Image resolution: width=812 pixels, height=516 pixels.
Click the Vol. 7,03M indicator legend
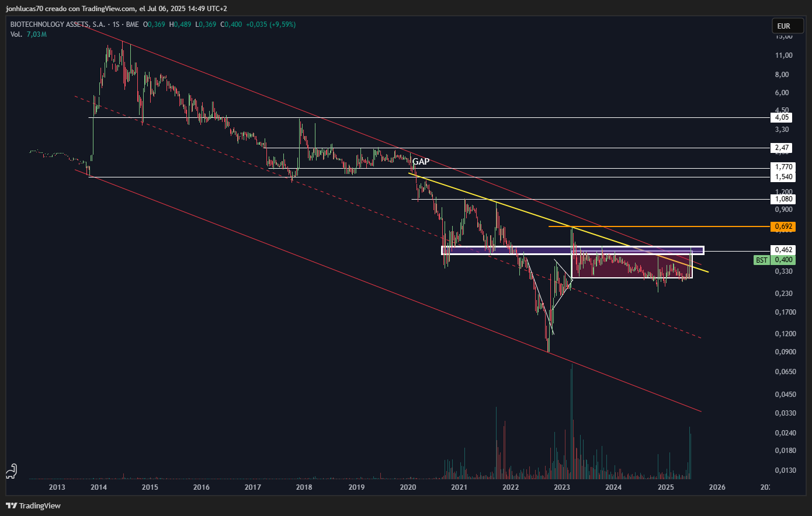[x=28, y=34]
